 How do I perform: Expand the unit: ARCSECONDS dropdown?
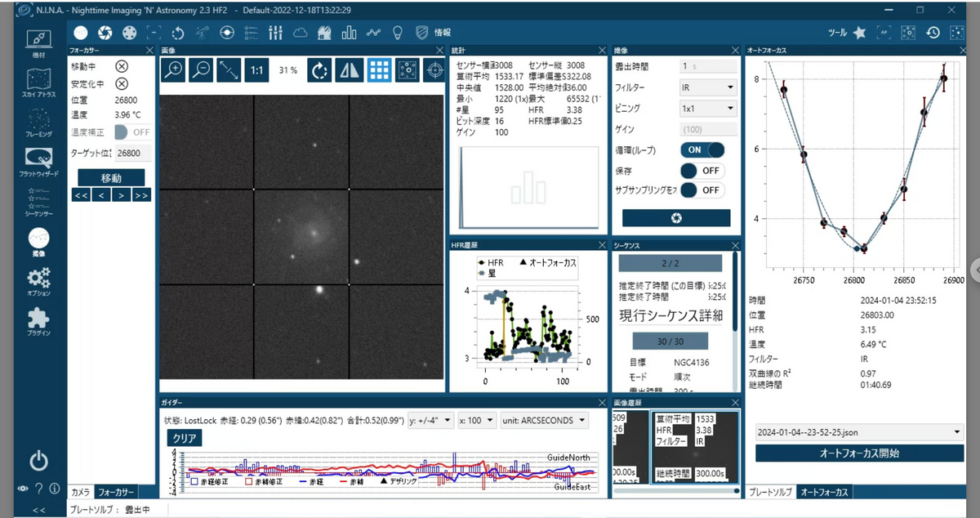[545, 420]
